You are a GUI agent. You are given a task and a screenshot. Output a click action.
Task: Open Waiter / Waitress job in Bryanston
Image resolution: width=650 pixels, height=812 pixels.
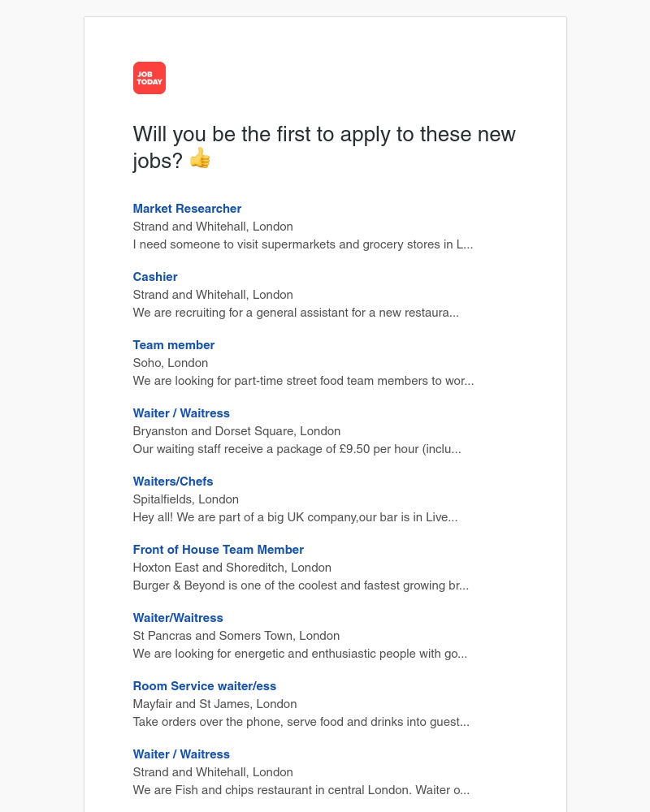click(181, 413)
